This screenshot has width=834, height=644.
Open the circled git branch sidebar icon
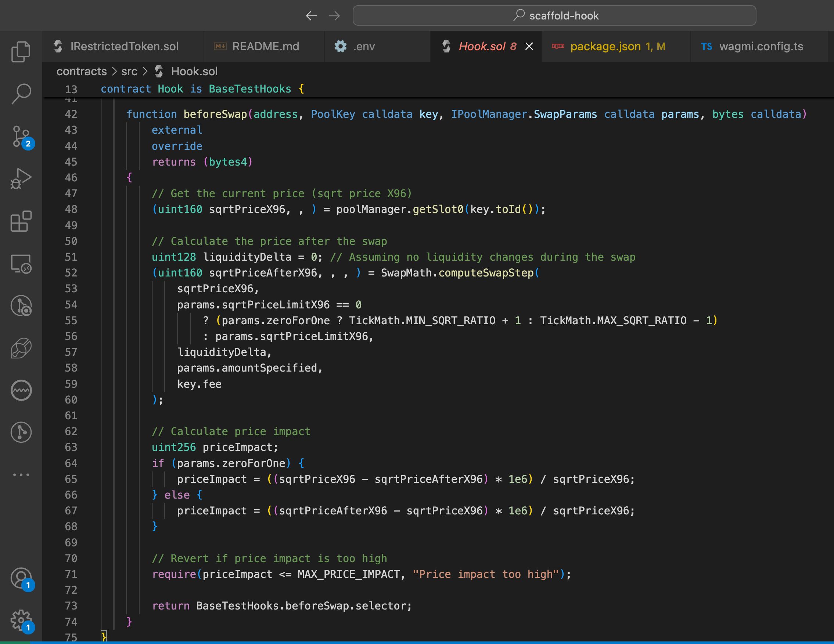(x=21, y=432)
